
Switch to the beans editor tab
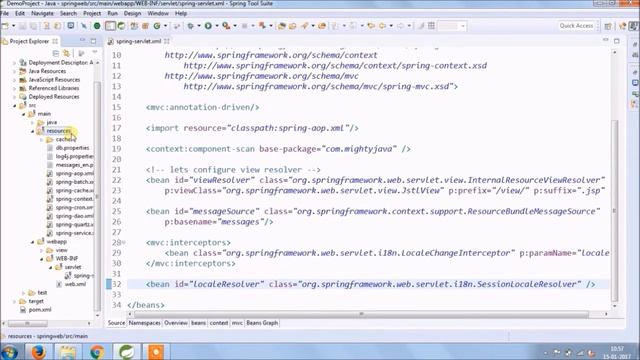point(198,323)
